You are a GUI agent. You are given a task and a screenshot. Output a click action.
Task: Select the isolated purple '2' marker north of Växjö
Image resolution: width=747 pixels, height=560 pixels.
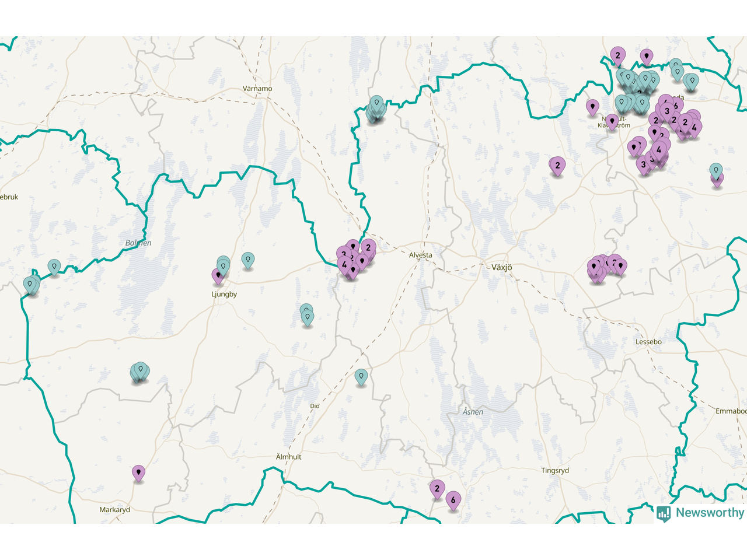(557, 166)
